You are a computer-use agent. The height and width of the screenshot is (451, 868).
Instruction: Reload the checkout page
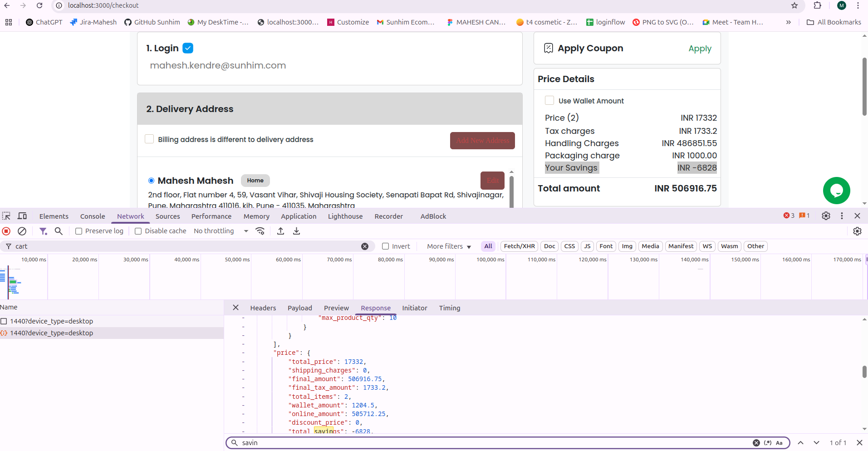tap(39, 5)
